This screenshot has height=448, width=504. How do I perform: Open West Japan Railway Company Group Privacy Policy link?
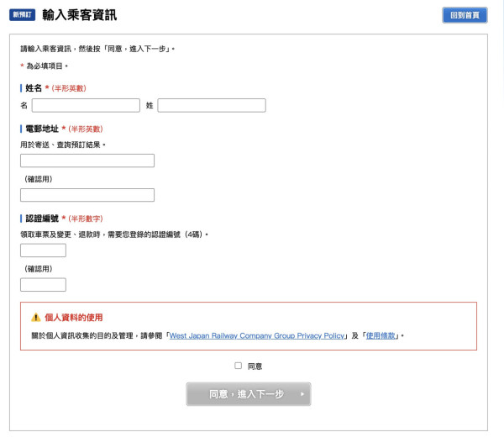(x=256, y=335)
